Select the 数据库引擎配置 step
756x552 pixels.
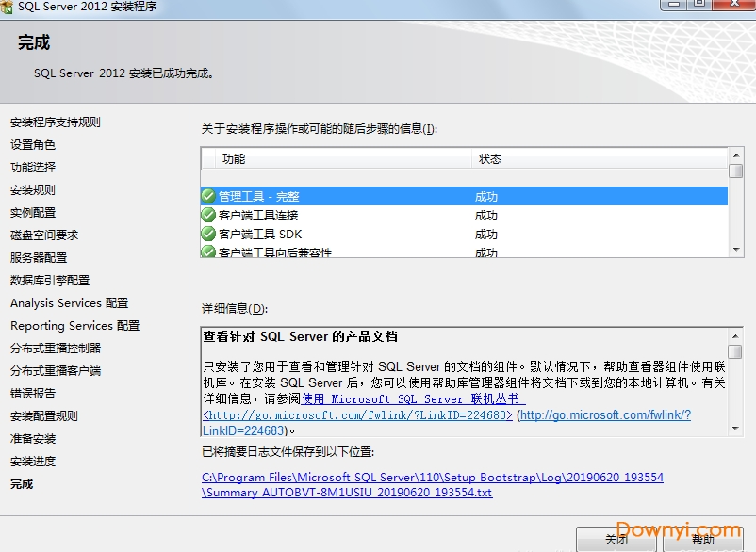(x=50, y=281)
